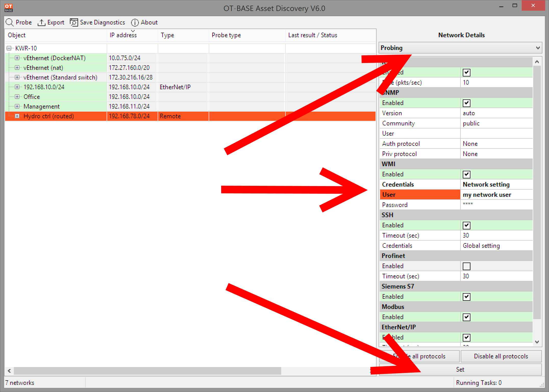This screenshot has height=392, width=549.
Task: Click the Disable all protocols button
Action: (501, 356)
